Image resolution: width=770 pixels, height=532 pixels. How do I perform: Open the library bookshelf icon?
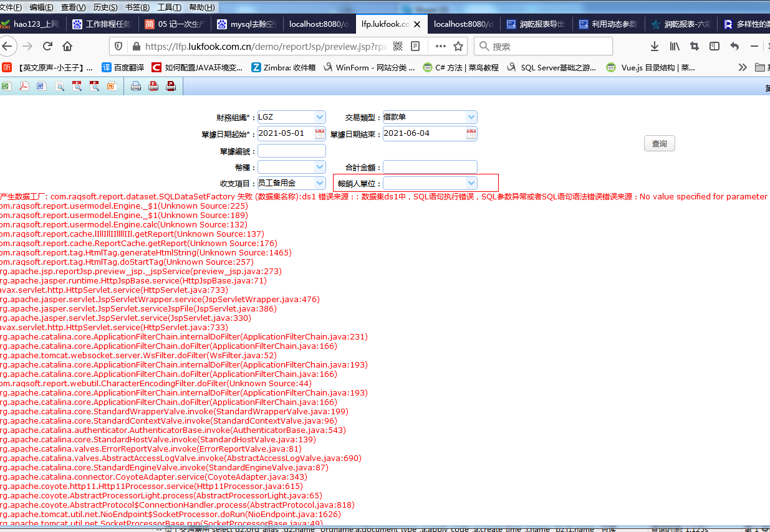(x=675, y=46)
